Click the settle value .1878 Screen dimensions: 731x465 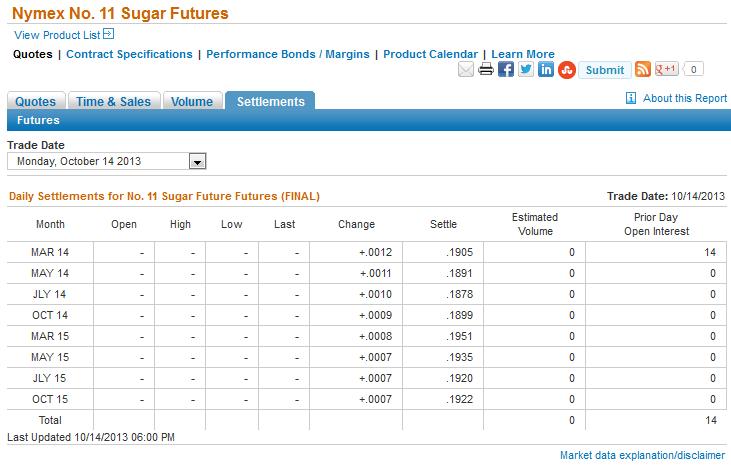(x=459, y=294)
